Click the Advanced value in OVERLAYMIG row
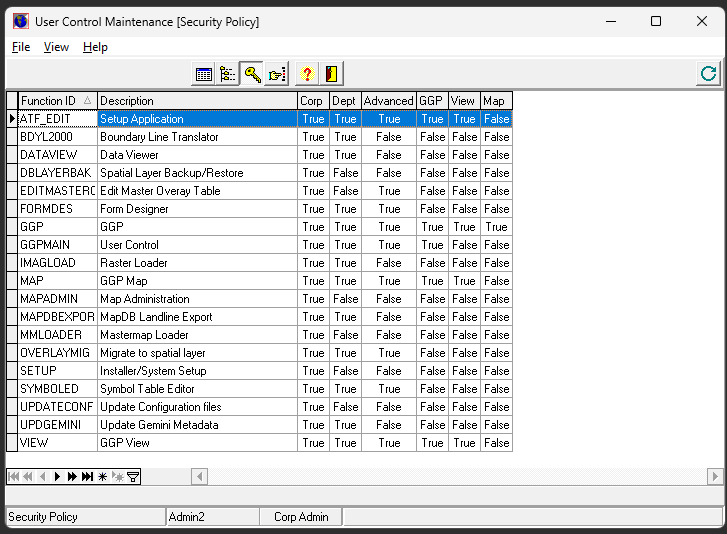The width and height of the screenshot is (727, 534). 389,353
